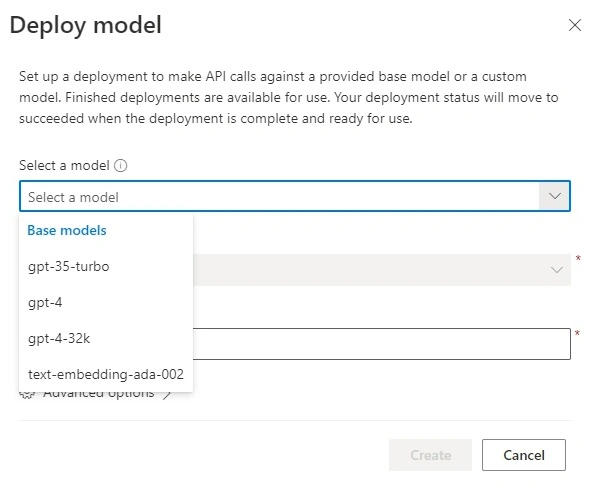Choose gpt-35-turbo from the model list
This screenshot has height=485, width=591.
[106, 266]
